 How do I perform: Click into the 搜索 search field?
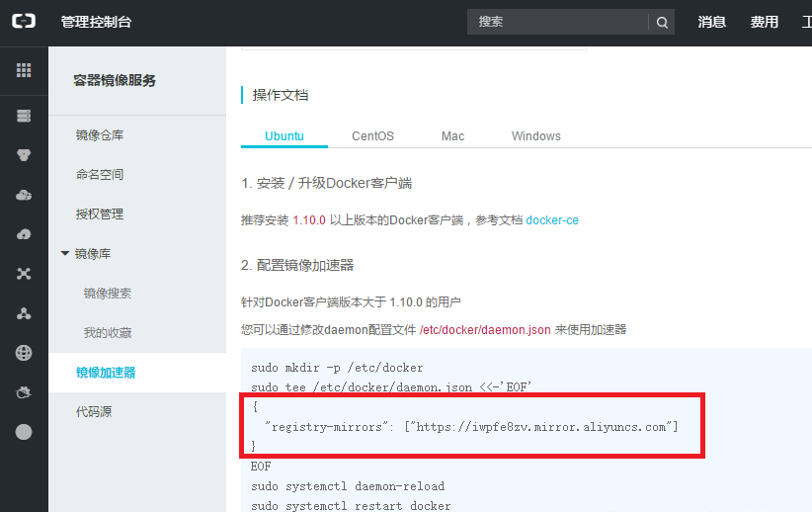(x=557, y=22)
